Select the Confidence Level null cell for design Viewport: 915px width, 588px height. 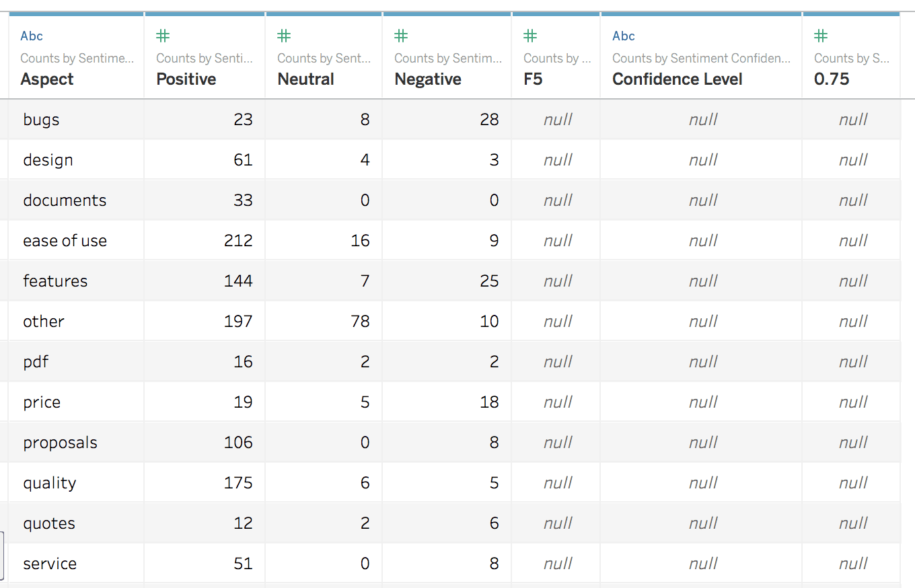(x=702, y=160)
